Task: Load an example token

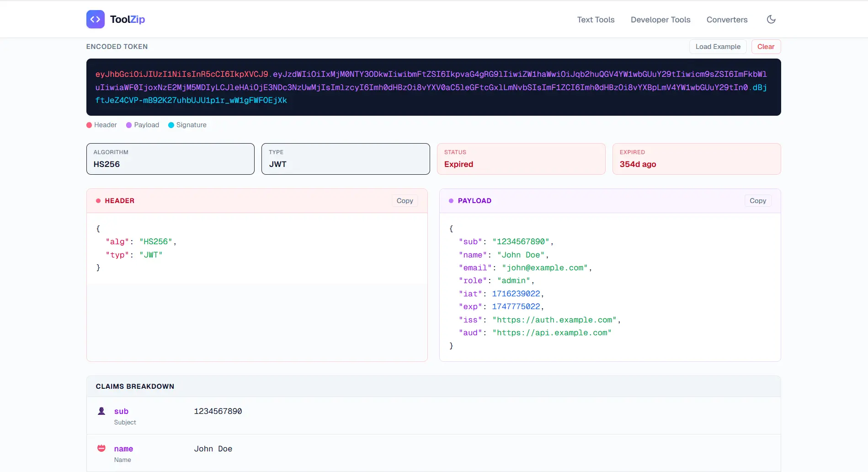Action: [718, 47]
